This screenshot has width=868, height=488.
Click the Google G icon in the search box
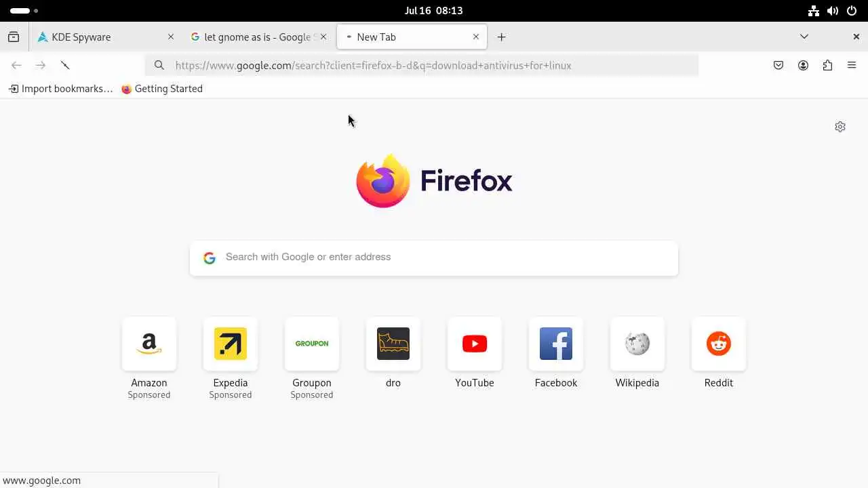[210, 258]
